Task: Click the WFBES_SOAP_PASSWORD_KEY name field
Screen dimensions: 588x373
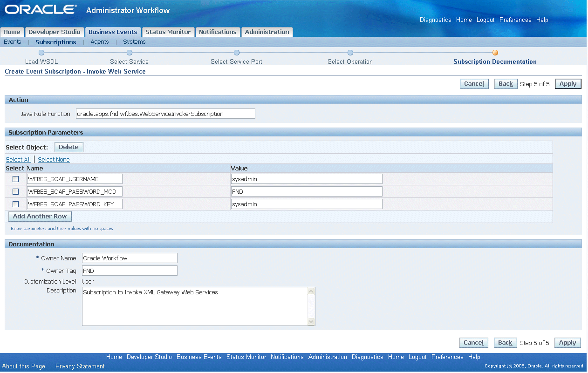Action: 75,204
